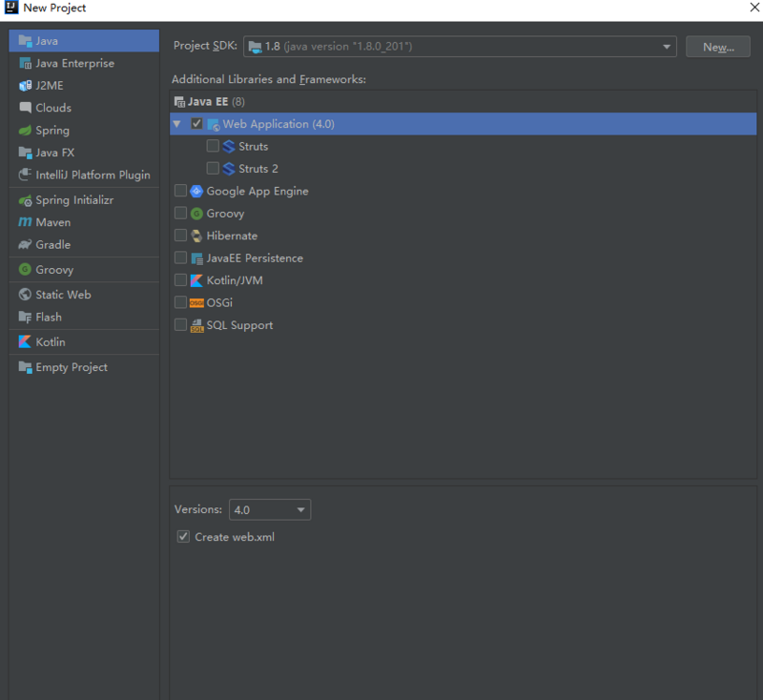Click the JavaEE Persistence icon
The width and height of the screenshot is (763, 700).
196,258
